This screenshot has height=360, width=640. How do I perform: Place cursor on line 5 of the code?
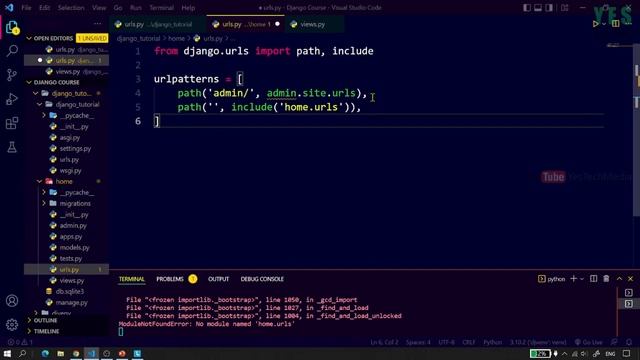point(269,107)
